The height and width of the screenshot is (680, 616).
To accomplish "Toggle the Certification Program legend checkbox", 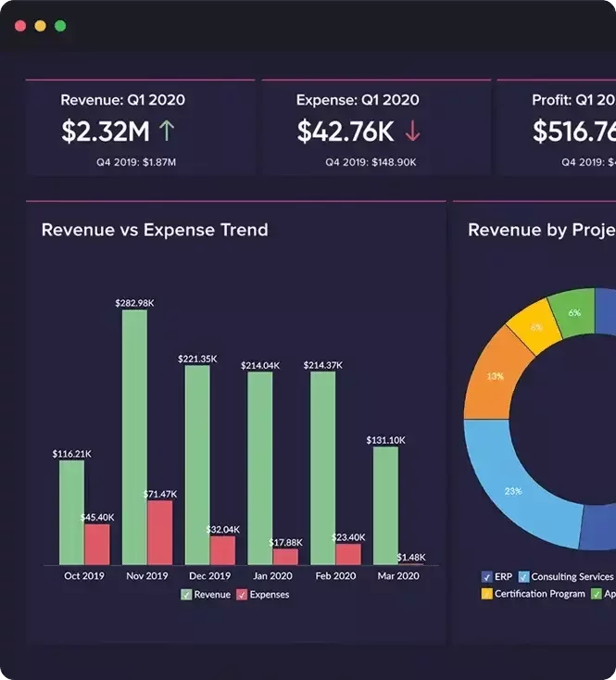I will (486, 593).
